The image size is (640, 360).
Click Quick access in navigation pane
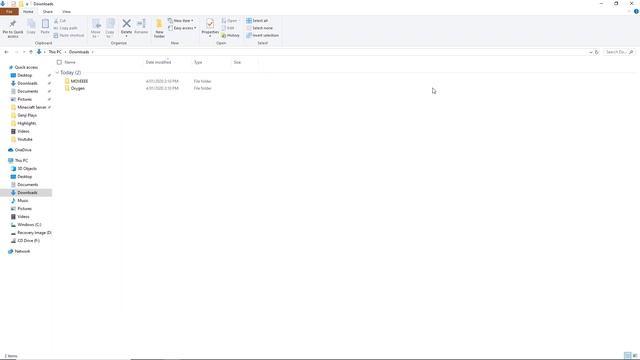pos(26,67)
